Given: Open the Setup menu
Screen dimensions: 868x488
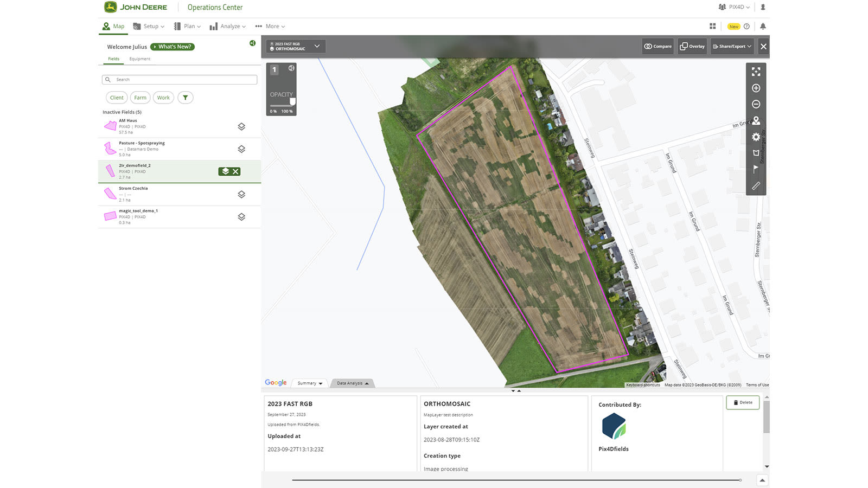Looking at the screenshot, I should [148, 26].
